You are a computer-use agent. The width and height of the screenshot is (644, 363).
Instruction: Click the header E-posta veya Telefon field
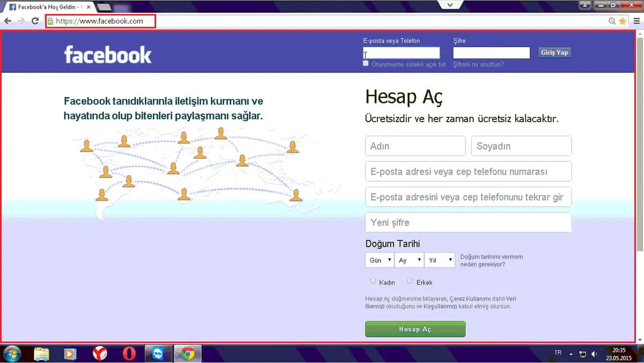coord(401,53)
